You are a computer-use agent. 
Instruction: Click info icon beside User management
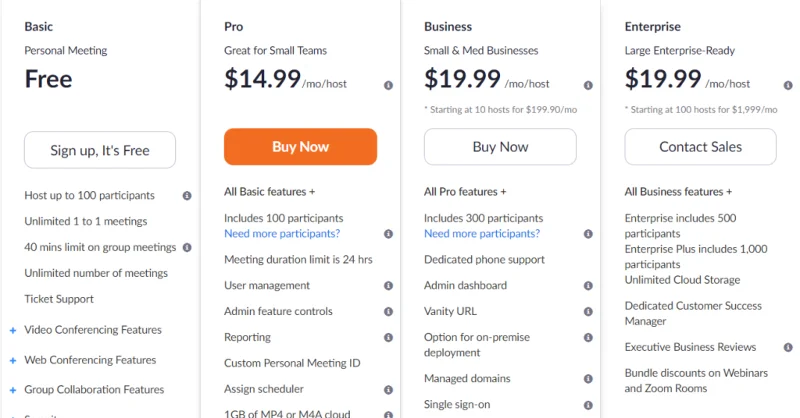(388, 286)
